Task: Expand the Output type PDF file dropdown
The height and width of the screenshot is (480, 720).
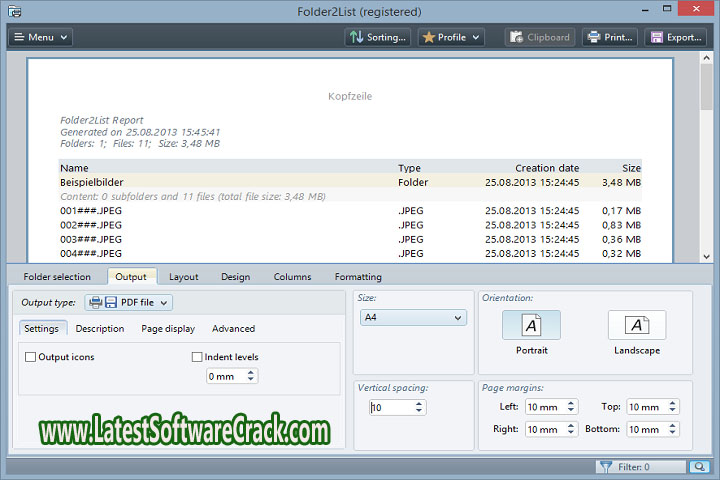Action: (128, 302)
